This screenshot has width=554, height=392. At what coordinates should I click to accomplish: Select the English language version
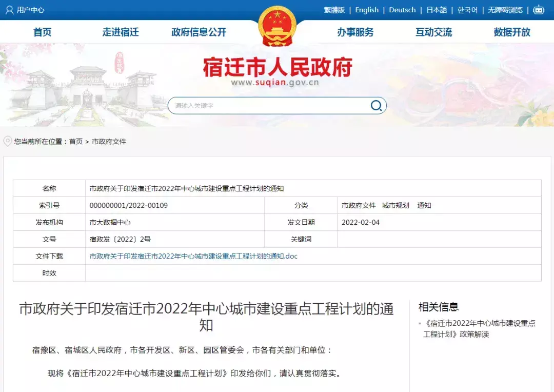click(x=366, y=10)
